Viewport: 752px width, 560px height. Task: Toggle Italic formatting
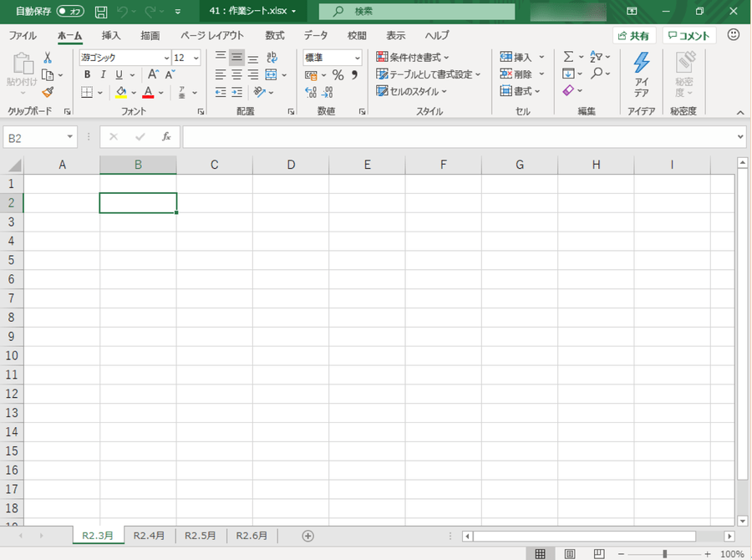(102, 75)
